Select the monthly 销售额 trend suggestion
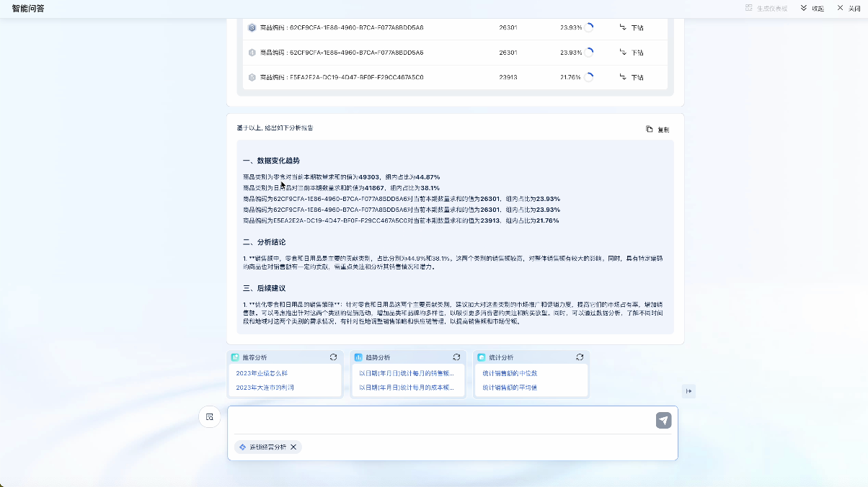Viewport: 868px width, 487px height. 407,373
